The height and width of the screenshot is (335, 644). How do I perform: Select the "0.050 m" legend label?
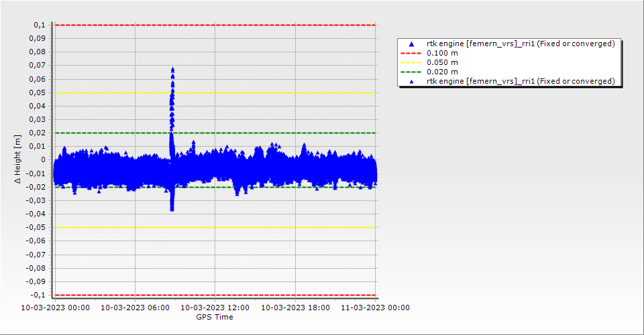pyautogui.click(x=443, y=62)
